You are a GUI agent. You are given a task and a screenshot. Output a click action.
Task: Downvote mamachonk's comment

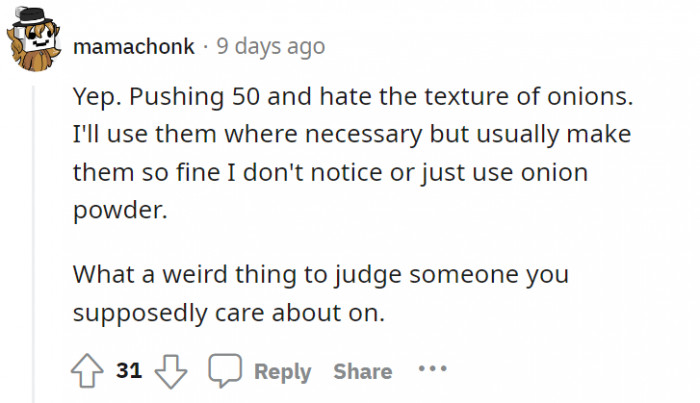[172, 371]
